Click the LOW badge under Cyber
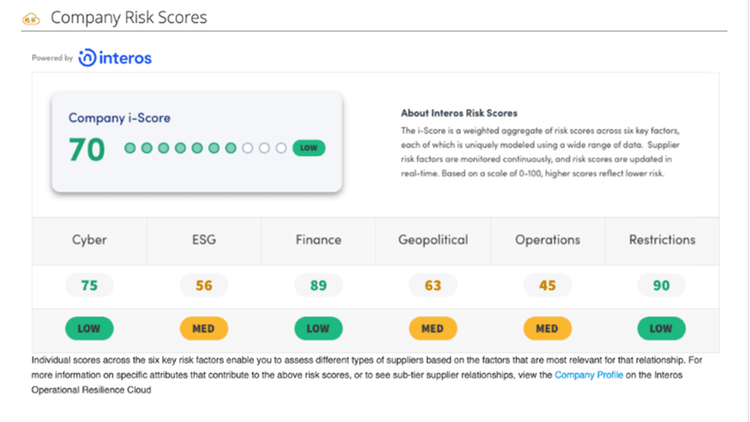Screen dimensions: 750x422 click(x=90, y=328)
